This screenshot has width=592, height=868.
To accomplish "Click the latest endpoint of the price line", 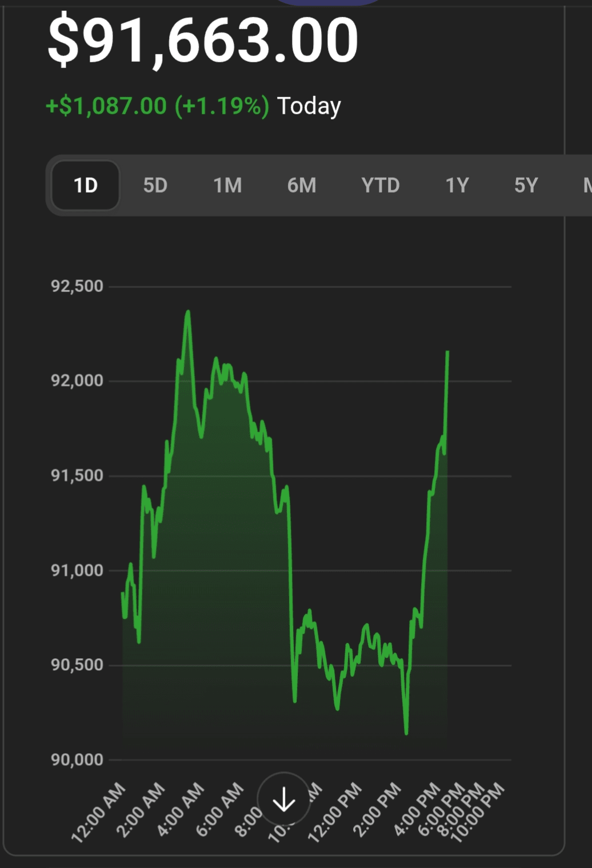I will (x=447, y=352).
